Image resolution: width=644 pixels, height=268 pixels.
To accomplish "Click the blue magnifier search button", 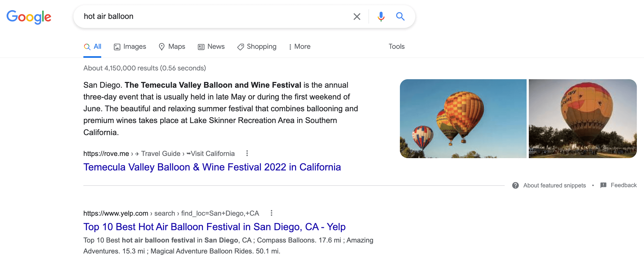I will pos(400,16).
